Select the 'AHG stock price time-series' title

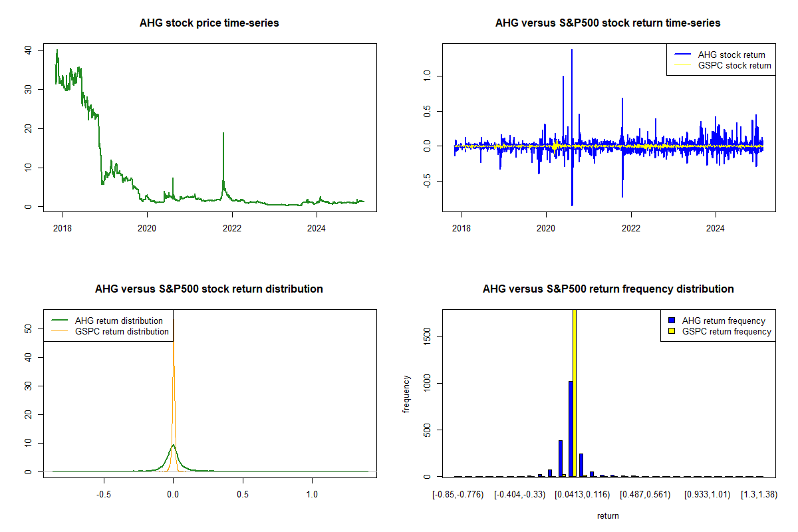209,23
